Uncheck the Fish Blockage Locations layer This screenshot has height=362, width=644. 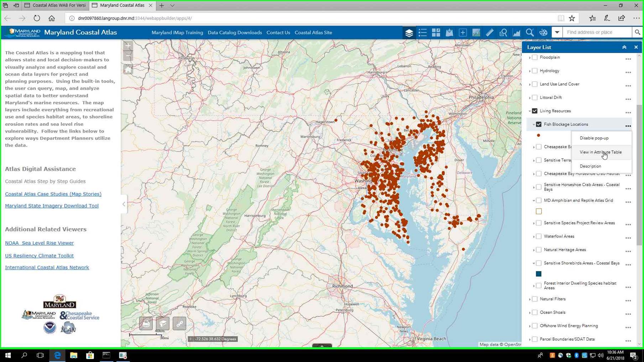[539, 124]
